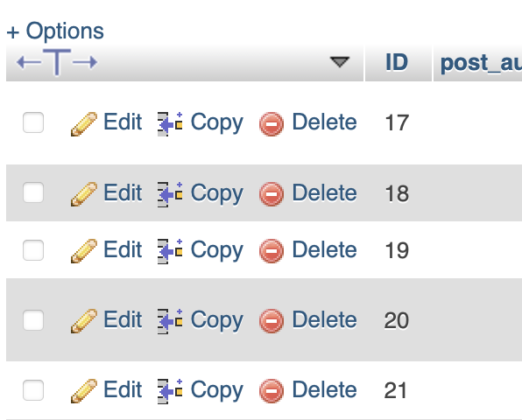Click the copy icon for ID 21
Viewport: 522px width, 420px height.
point(170,391)
